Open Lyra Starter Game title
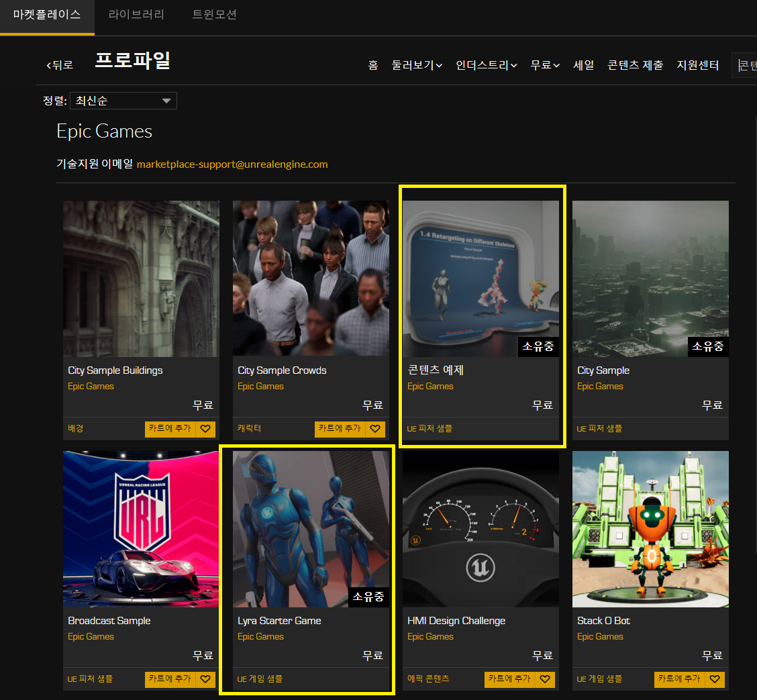 [x=280, y=621]
